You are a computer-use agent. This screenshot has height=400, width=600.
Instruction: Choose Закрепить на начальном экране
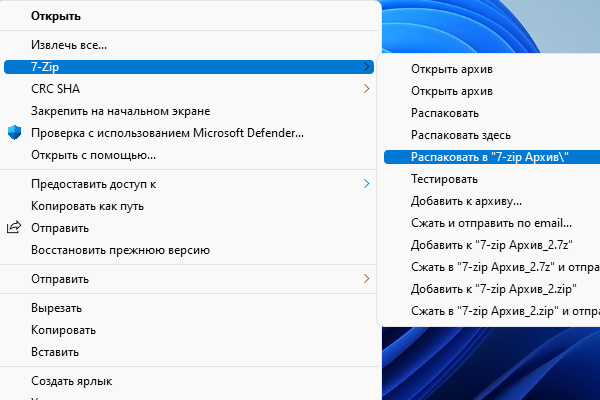(x=189, y=111)
